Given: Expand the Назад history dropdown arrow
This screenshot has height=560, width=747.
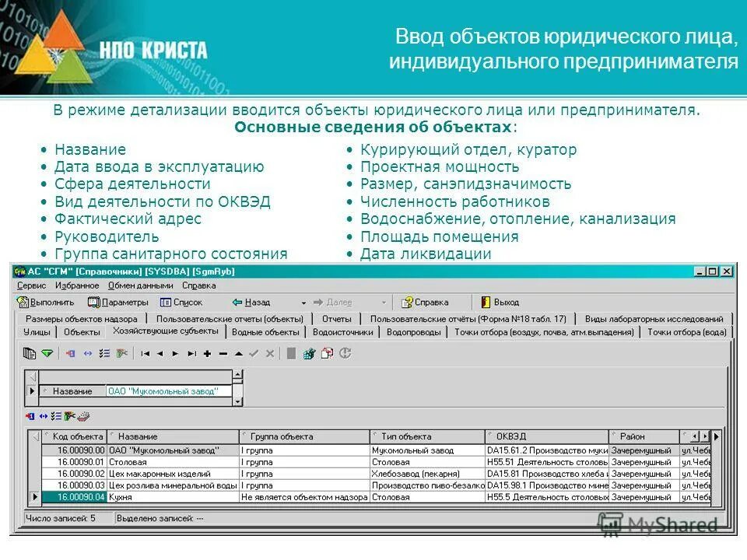Looking at the screenshot, I should (x=303, y=303).
